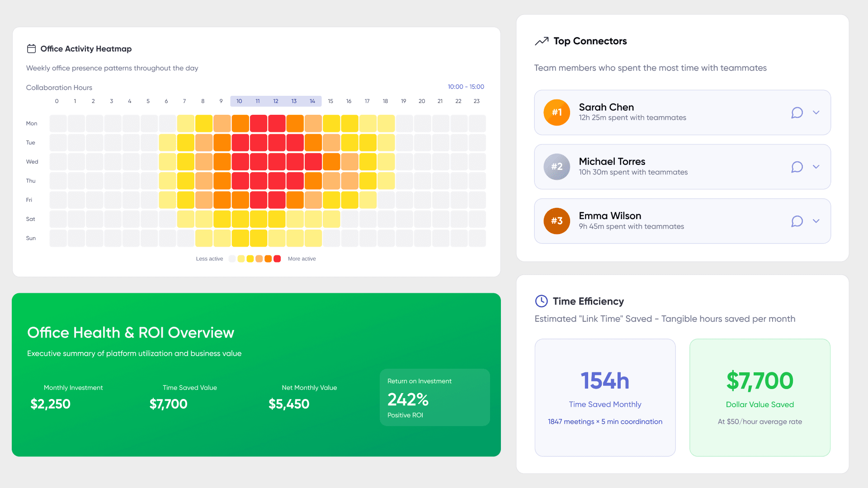The image size is (868, 488).
Task: Click the red More active legend swatch
Action: 277,259
